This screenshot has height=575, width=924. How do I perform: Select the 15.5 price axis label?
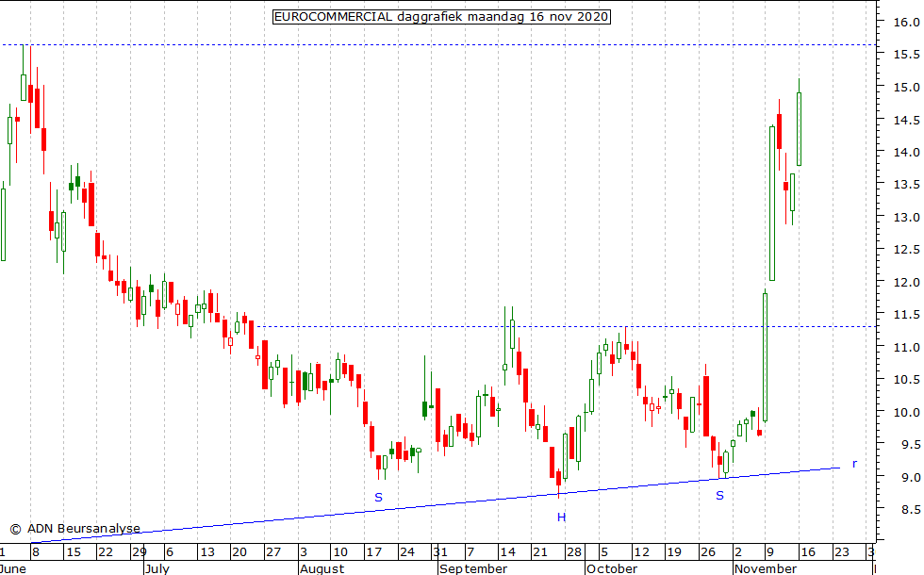click(906, 55)
